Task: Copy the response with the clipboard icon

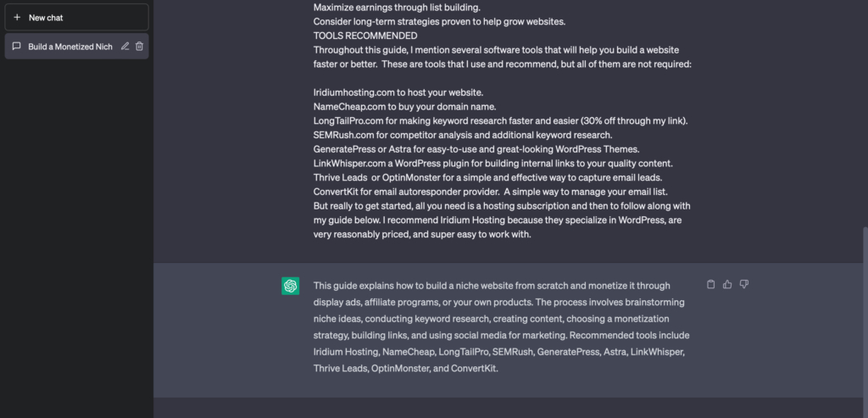Action: coord(711,284)
